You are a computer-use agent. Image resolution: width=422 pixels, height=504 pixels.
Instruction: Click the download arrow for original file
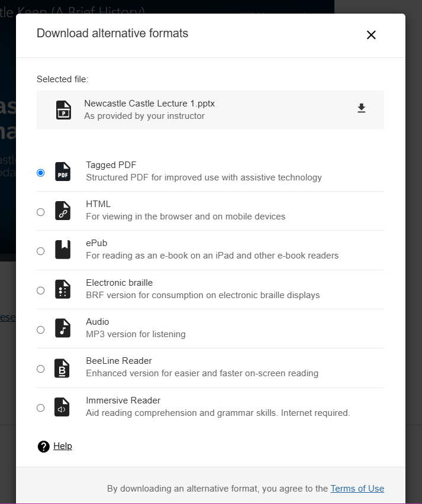tap(361, 108)
